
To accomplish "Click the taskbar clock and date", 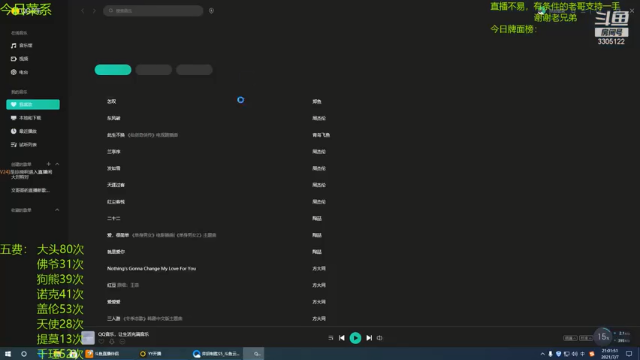I will 610,354.
